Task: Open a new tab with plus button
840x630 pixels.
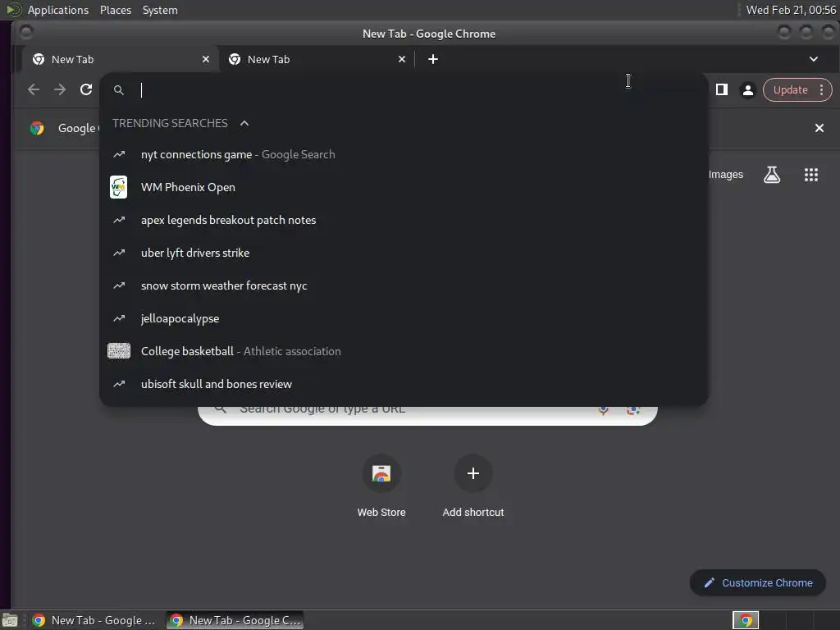Action: tap(433, 59)
